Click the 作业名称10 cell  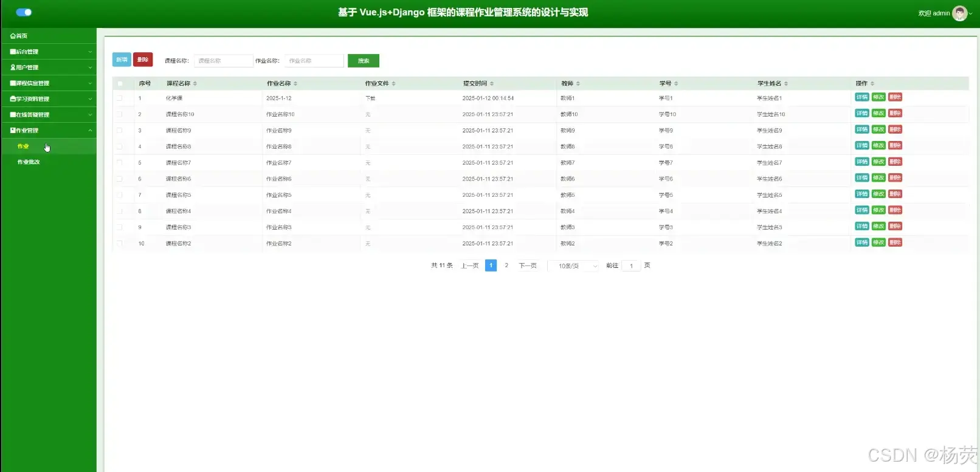click(280, 114)
